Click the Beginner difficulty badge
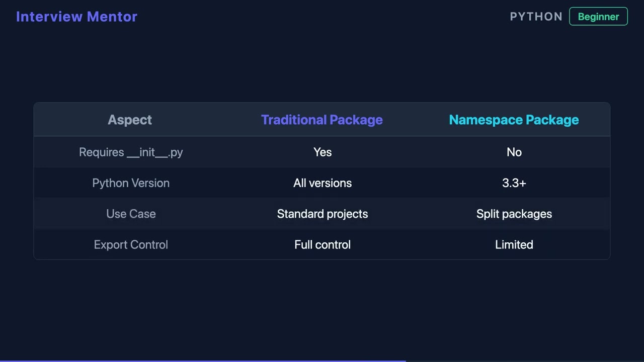 598,17
